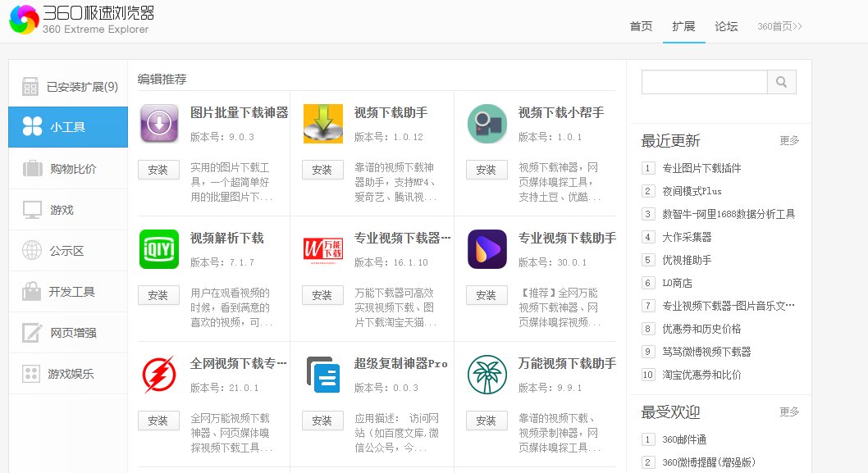Open 专业图片下载插件 in recent updates
The image size is (868, 473).
click(x=701, y=168)
